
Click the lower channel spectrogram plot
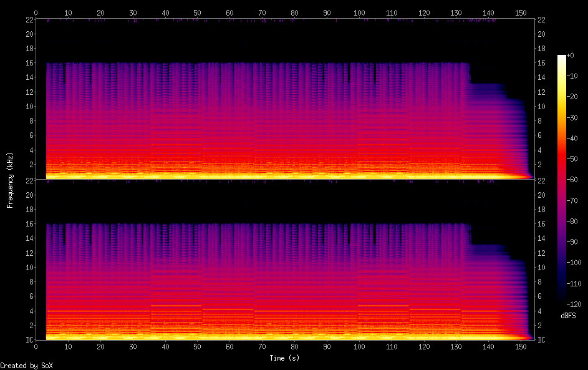pyautogui.click(x=285, y=260)
